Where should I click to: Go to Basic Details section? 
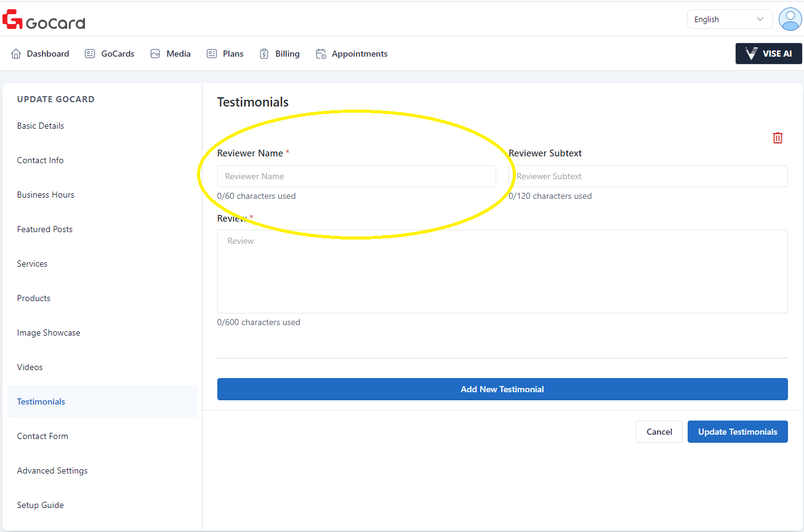pos(41,126)
